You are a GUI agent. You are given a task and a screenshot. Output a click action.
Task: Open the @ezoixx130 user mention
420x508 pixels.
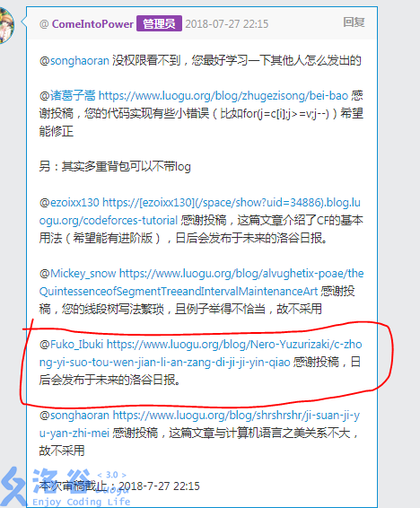[69, 203]
